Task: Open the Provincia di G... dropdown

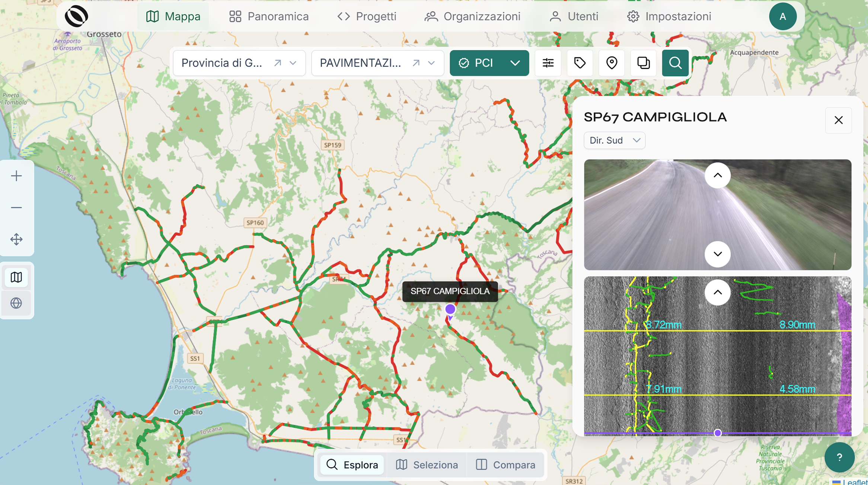Action: (239, 63)
